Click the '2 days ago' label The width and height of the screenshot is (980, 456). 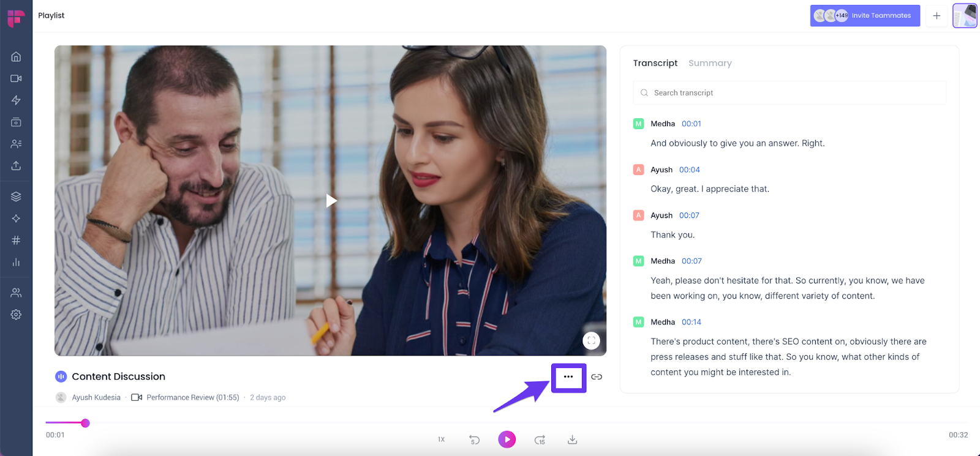(x=268, y=397)
